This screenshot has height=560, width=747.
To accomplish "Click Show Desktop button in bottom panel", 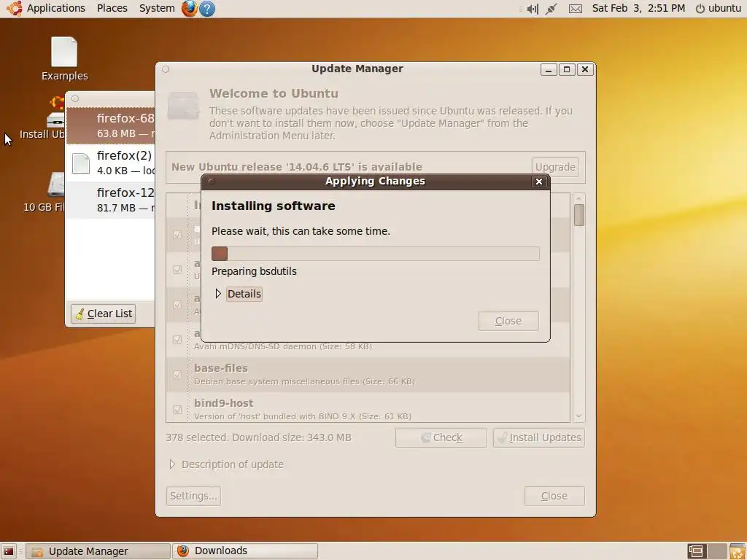I will (9, 551).
